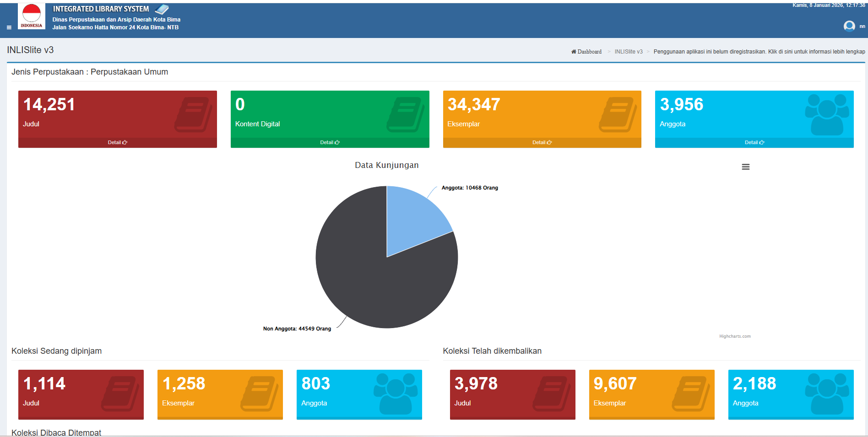Open the user profile avatar

coord(849,26)
